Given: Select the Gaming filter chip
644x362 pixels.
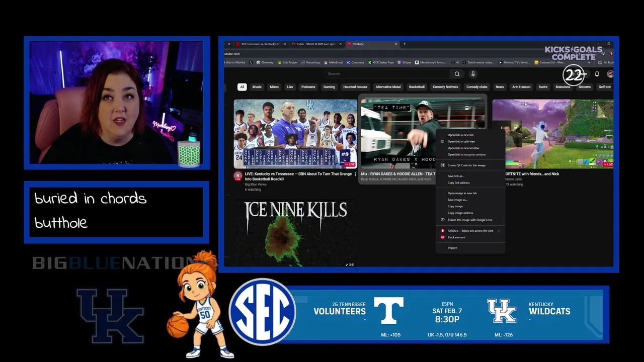Looking at the screenshot, I should 329,87.
